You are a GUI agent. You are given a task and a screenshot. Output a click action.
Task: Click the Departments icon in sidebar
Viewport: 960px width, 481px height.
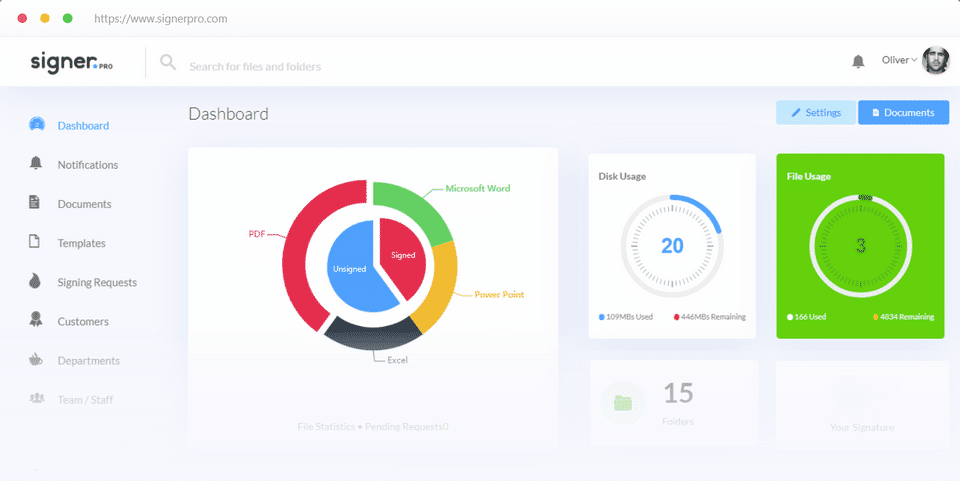point(36,359)
